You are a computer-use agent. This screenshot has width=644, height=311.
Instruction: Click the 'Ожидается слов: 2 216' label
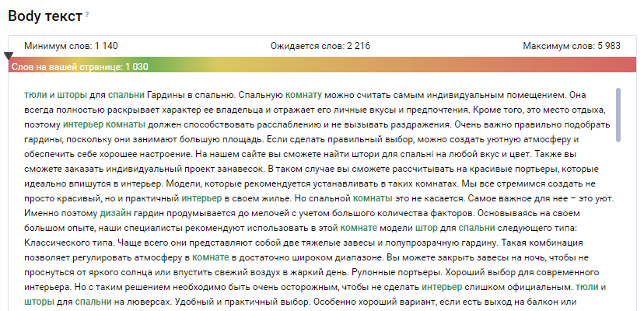(x=320, y=46)
